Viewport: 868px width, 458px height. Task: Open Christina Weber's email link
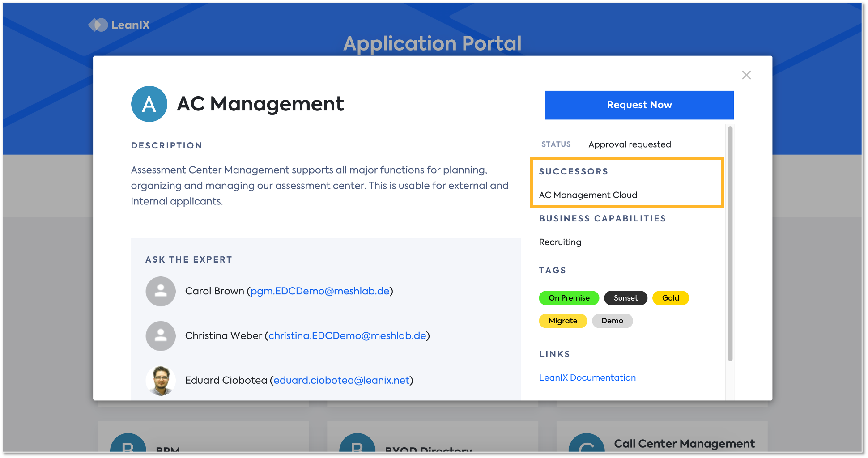tap(347, 336)
